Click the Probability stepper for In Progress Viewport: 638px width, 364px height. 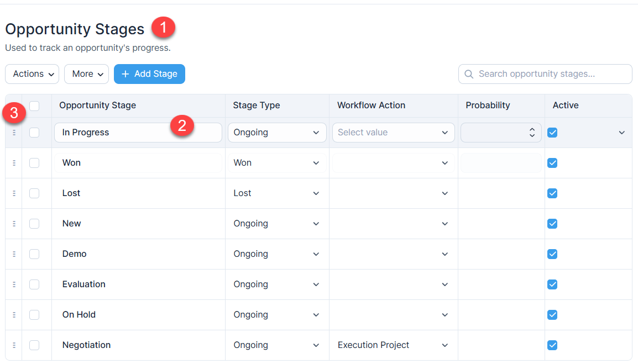coord(532,133)
